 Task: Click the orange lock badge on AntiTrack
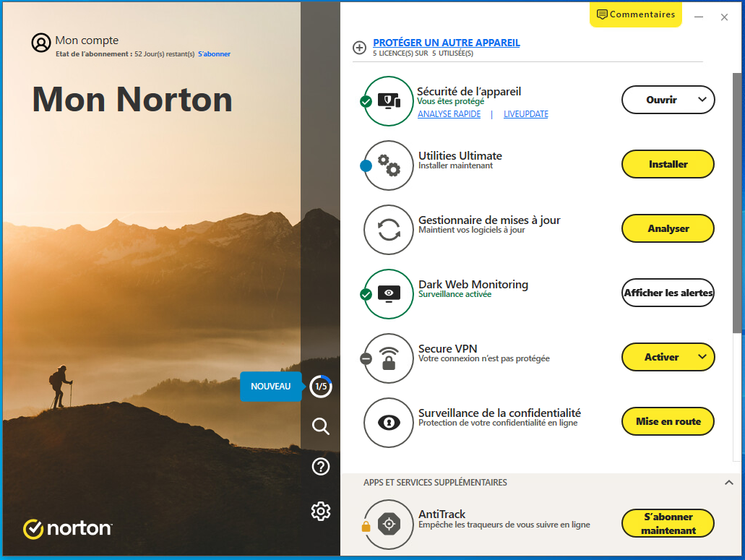[366, 526]
